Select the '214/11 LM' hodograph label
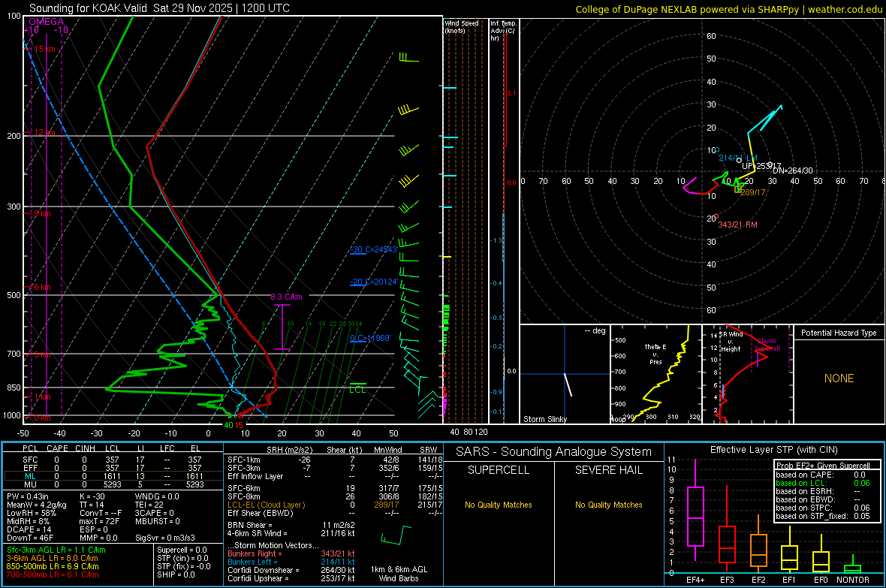The height and width of the screenshot is (588, 886). click(x=738, y=158)
